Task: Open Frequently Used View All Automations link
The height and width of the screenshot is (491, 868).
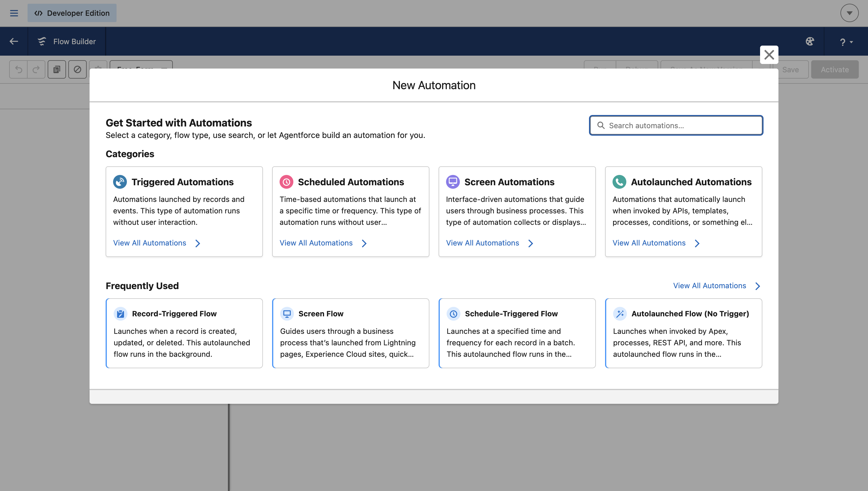Action: click(709, 286)
